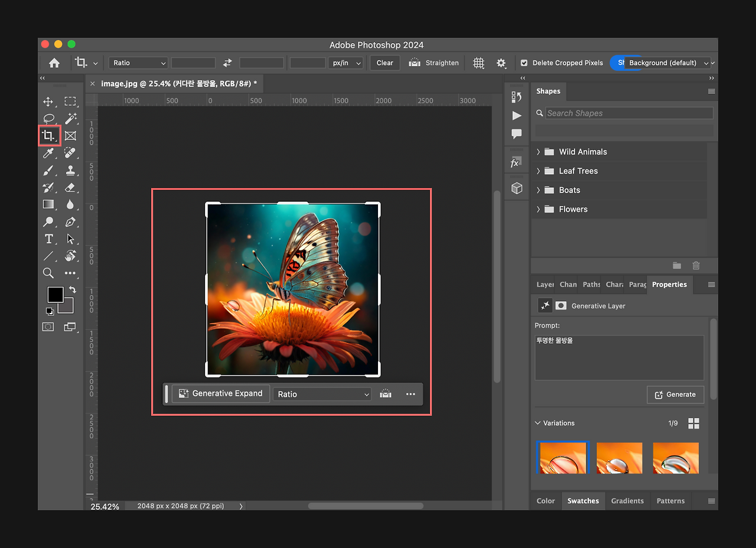Screen dimensions: 756x548
Task: Click the Clear button
Action: pyautogui.click(x=384, y=63)
